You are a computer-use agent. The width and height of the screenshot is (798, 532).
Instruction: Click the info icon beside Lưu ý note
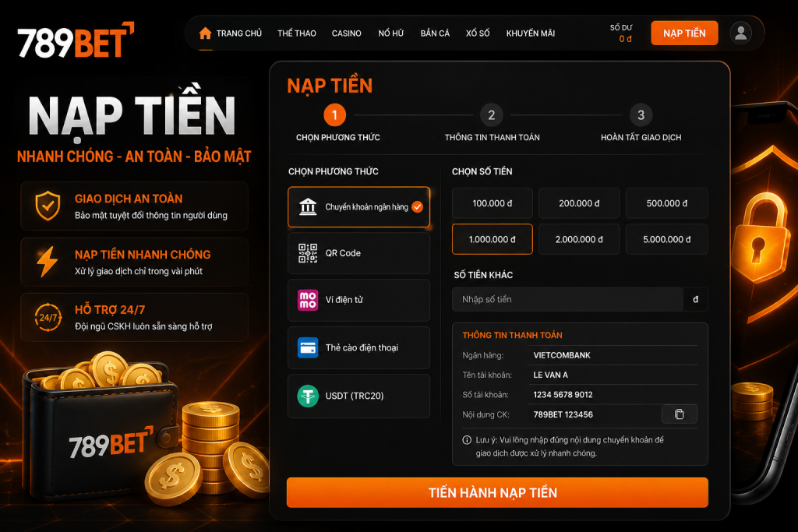[467, 440]
